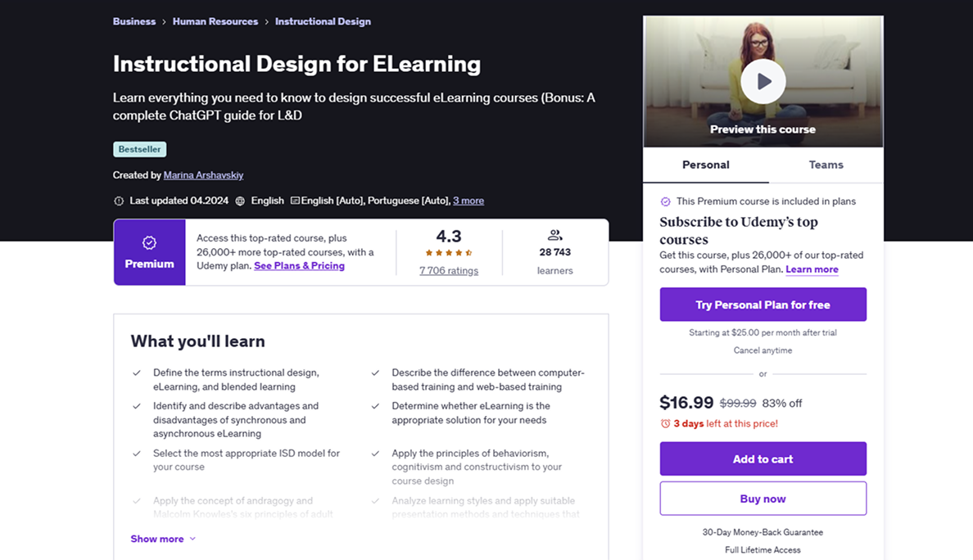973x560 pixels.
Task: Click the '4.3' rating value
Action: [x=449, y=237]
